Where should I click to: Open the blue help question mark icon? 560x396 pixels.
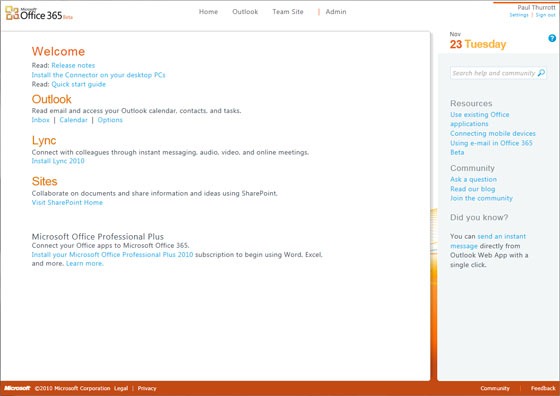coord(552,38)
